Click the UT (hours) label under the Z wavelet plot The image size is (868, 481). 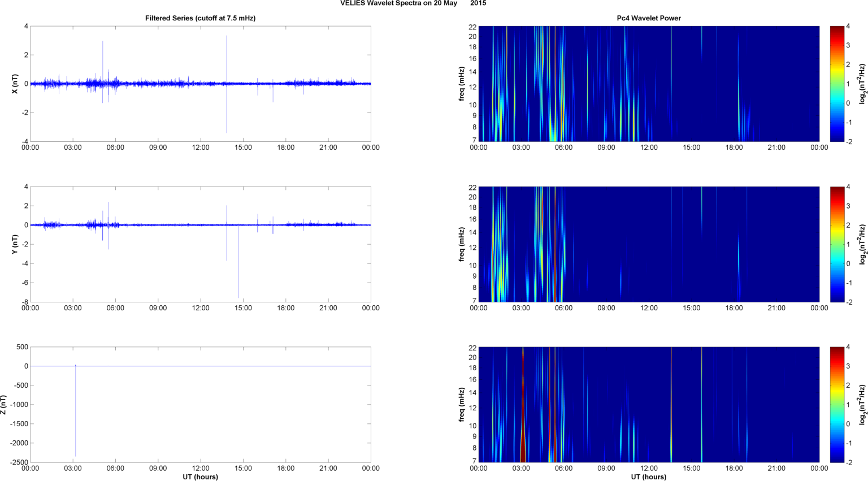648,477
